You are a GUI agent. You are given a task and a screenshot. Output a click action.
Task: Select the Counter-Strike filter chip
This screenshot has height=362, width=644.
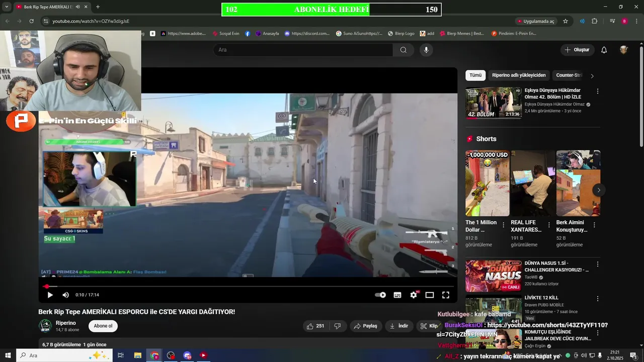click(x=569, y=75)
